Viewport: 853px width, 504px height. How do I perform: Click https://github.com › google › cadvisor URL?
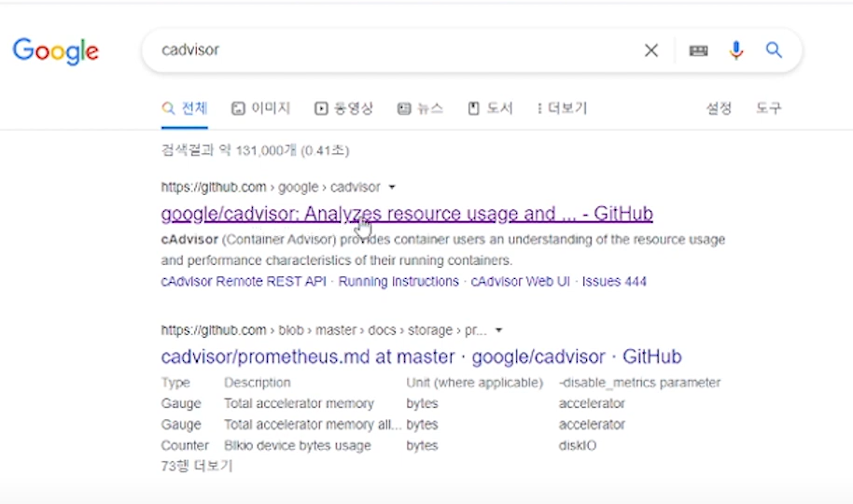click(271, 188)
